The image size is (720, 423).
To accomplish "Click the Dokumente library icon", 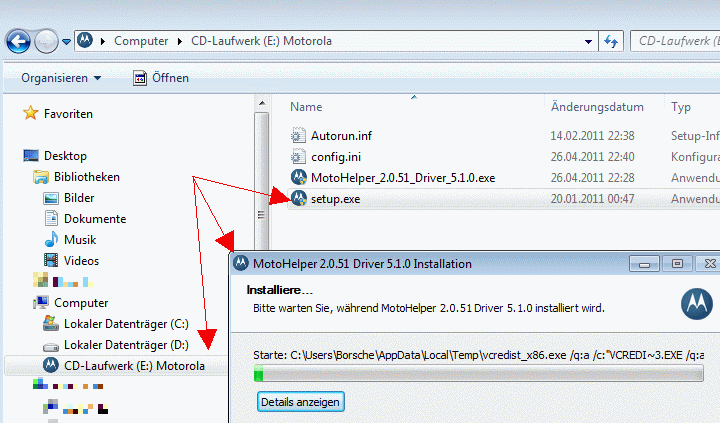I will click(x=51, y=219).
